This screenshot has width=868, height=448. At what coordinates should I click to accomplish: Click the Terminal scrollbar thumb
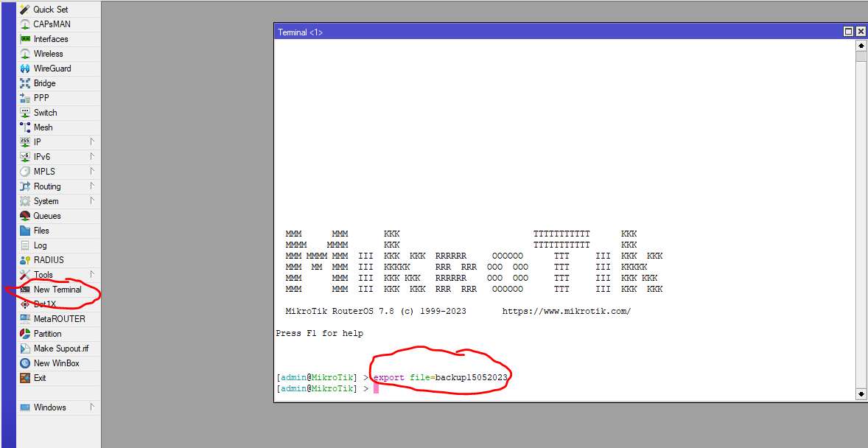pos(861,57)
